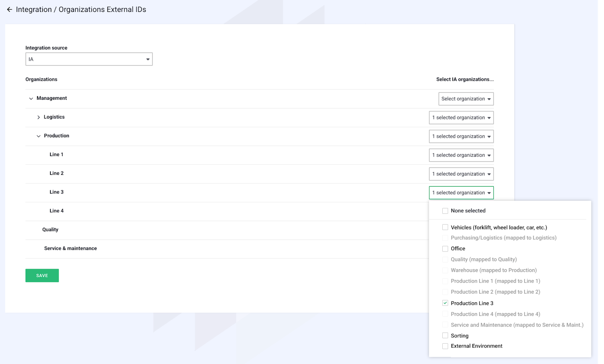Click the Service & maintenance row
Screen dimensions: 604x364
pyautogui.click(x=70, y=249)
